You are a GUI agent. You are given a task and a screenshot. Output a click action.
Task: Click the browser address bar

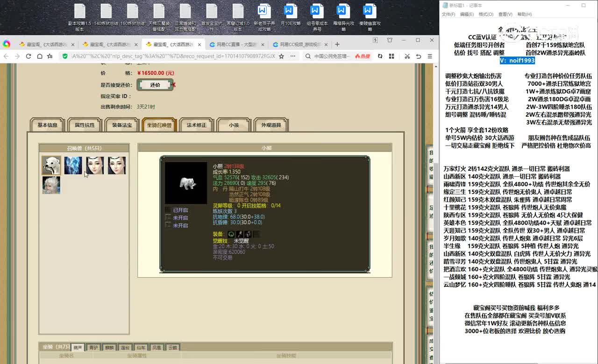click(173, 56)
